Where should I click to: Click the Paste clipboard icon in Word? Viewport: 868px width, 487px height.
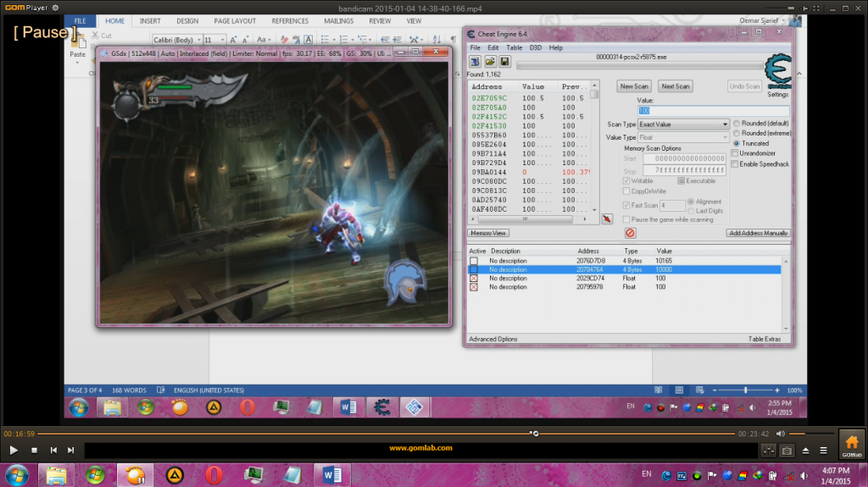[x=77, y=42]
